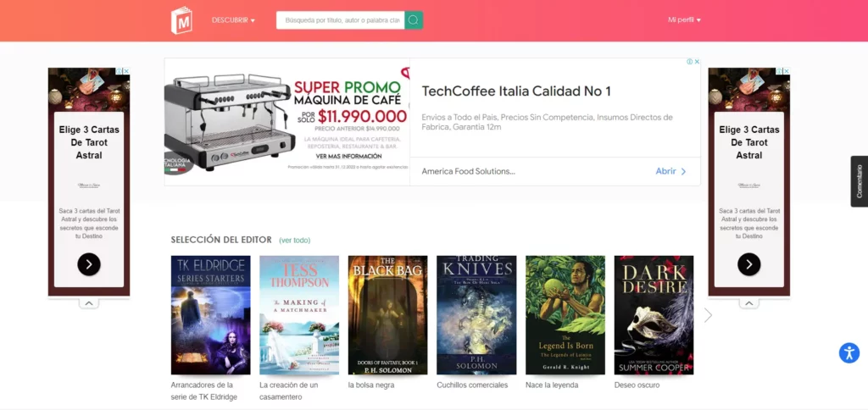Click the info icon on right tarot ad

tap(780, 71)
